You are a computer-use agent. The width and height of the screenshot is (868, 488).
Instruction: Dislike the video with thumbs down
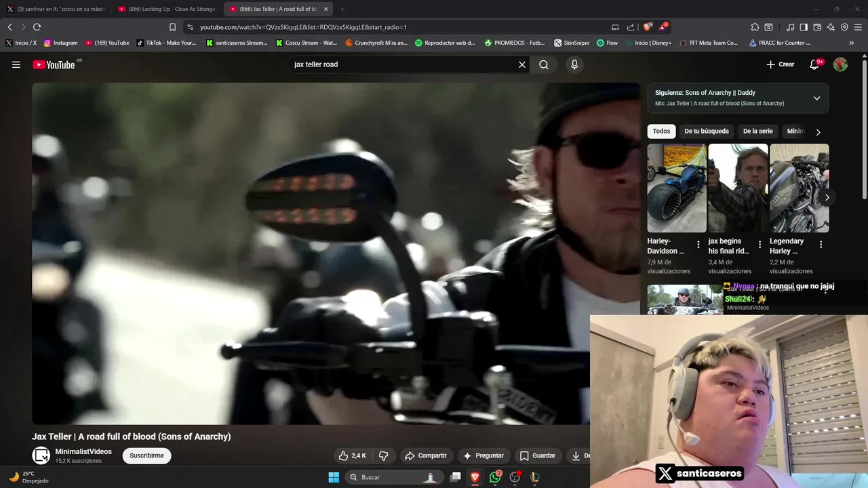pyautogui.click(x=384, y=455)
